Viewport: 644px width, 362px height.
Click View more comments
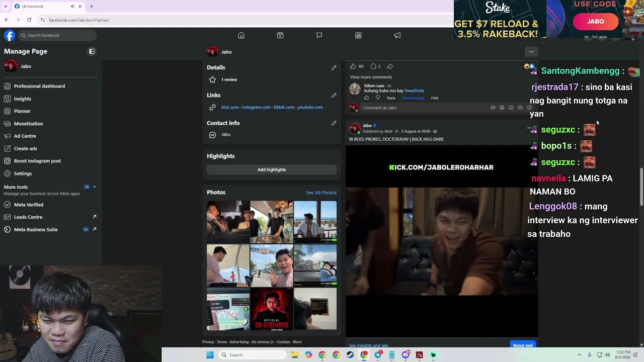[371, 77]
